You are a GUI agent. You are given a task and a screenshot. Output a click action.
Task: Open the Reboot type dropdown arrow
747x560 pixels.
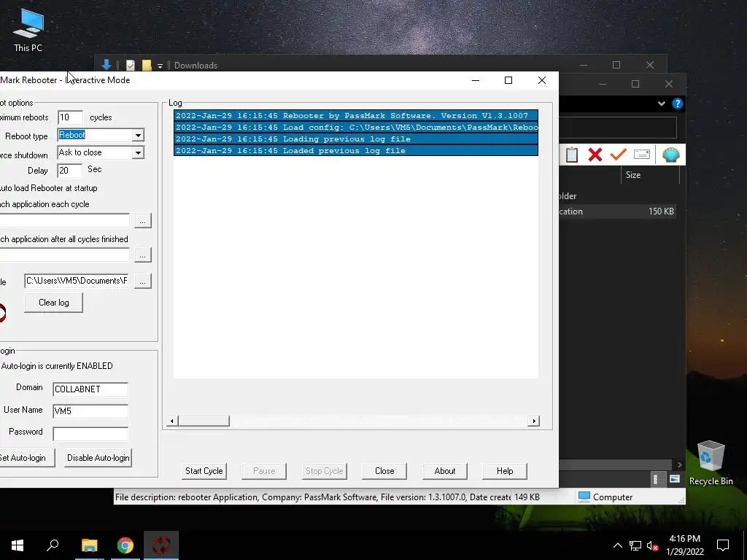click(x=138, y=135)
